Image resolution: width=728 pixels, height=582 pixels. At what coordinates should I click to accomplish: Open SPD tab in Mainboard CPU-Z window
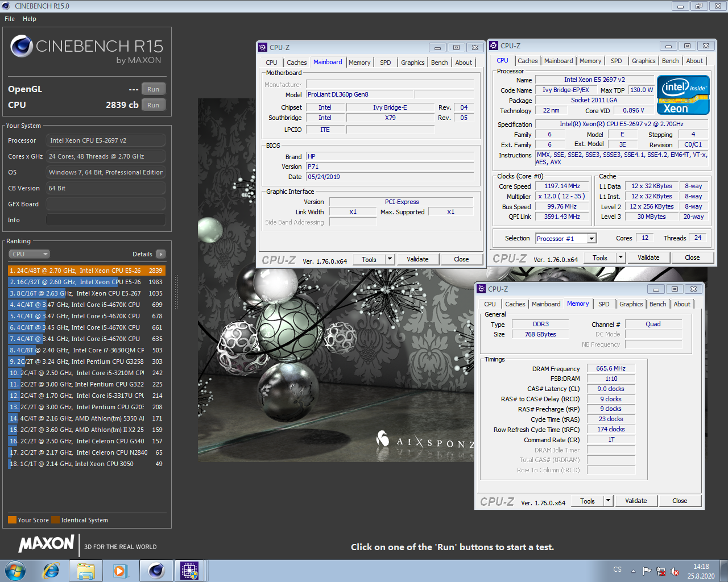click(x=386, y=63)
